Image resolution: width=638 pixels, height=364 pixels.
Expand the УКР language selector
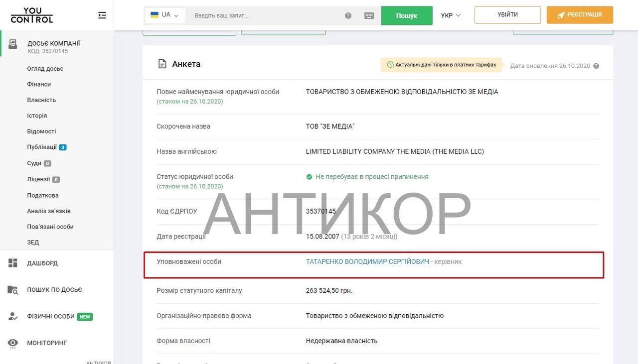[x=451, y=15]
